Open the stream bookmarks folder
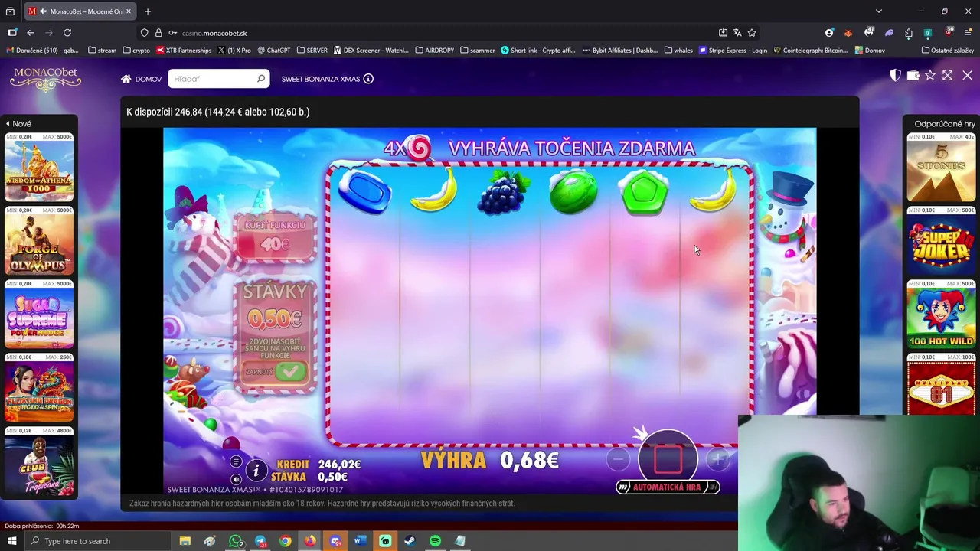 [x=103, y=51]
